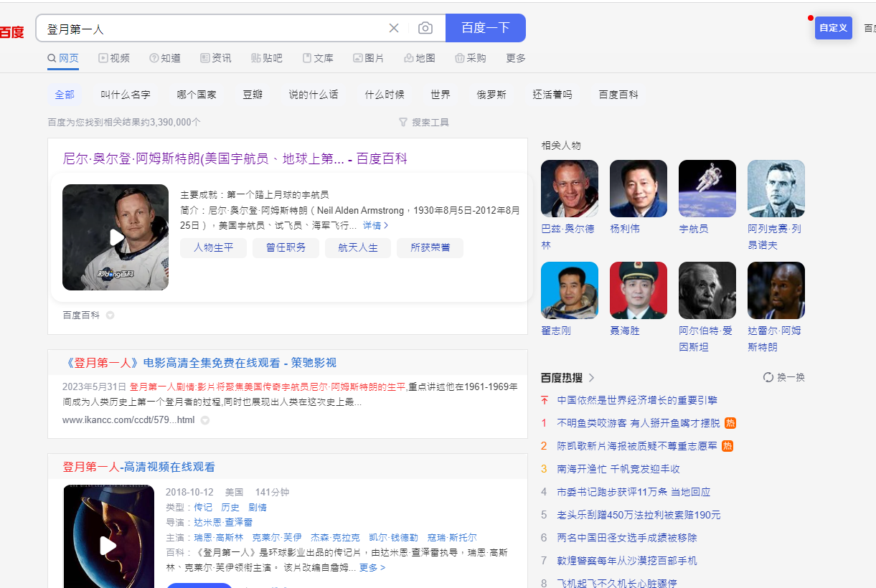Select the 全部 filter chip
This screenshot has height=588, width=876.
point(65,95)
